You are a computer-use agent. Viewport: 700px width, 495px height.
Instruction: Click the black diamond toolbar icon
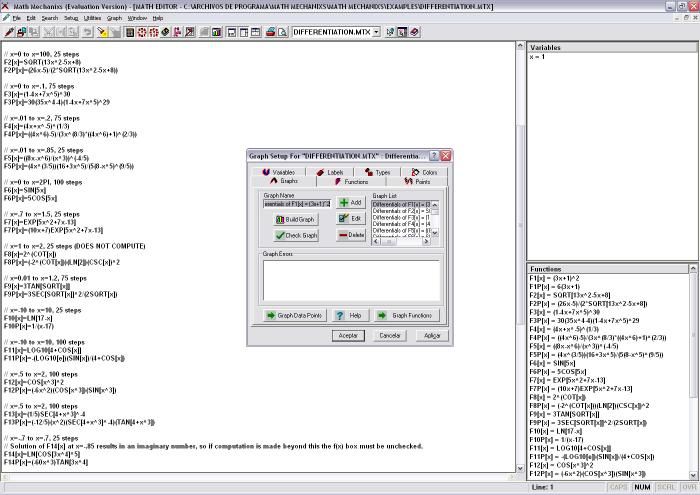(165, 32)
